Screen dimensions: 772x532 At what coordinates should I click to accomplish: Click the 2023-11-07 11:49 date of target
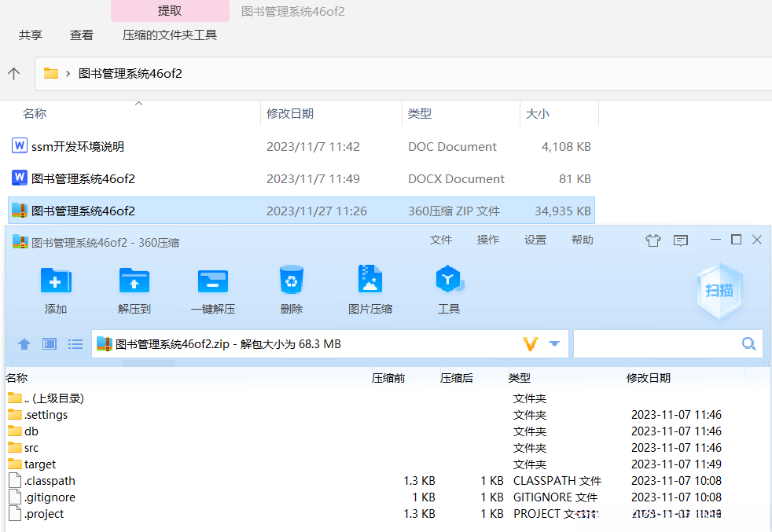pos(676,464)
